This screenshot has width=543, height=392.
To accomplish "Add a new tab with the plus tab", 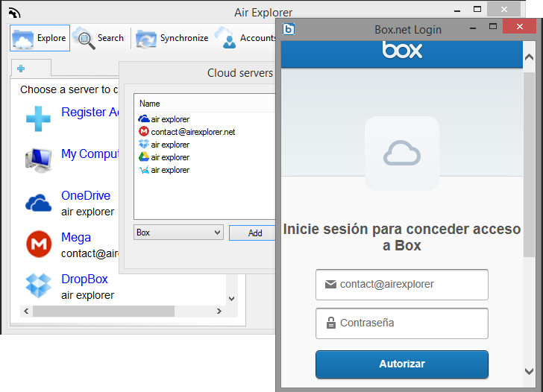I will coord(21,69).
